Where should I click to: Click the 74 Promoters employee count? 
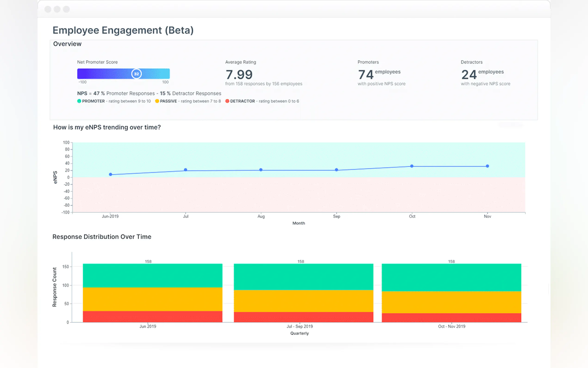365,74
